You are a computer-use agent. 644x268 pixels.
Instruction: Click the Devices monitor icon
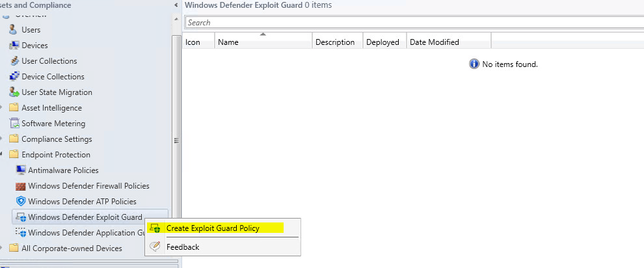[14, 45]
